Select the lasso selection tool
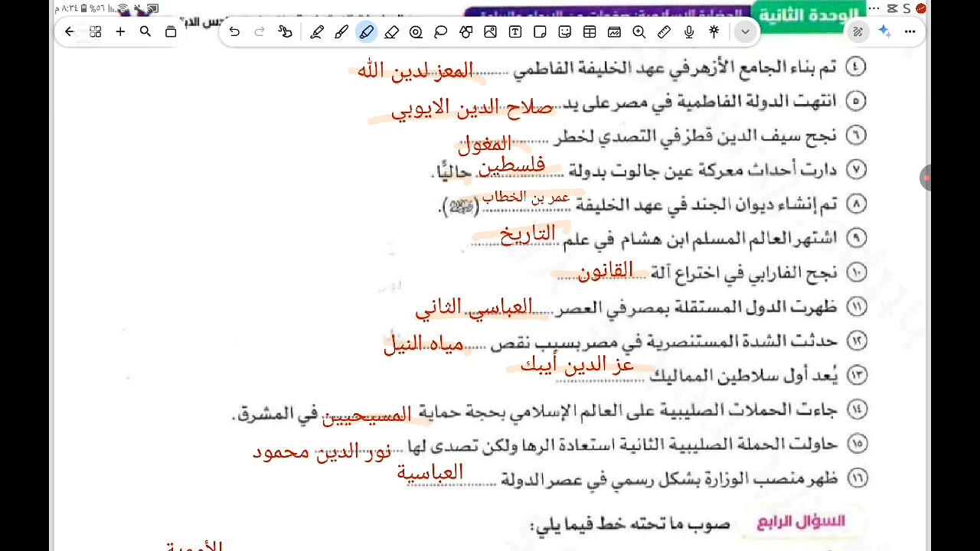 [441, 32]
